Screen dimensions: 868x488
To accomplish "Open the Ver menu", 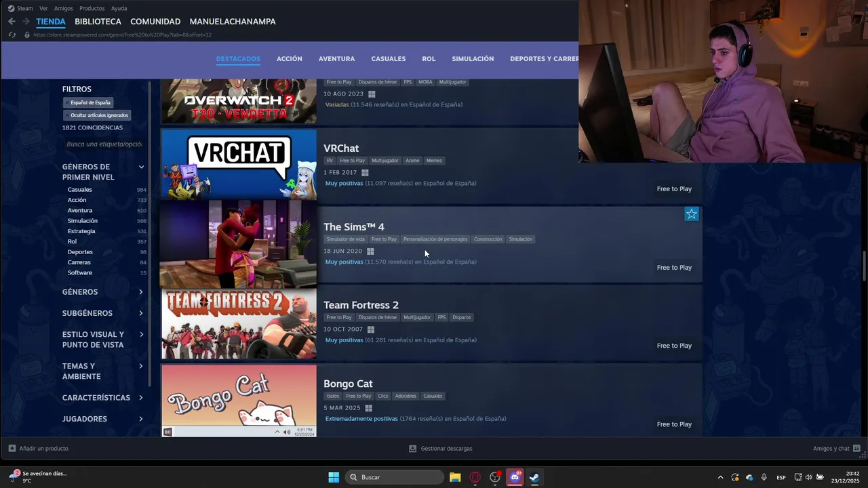I will tap(43, 8).
